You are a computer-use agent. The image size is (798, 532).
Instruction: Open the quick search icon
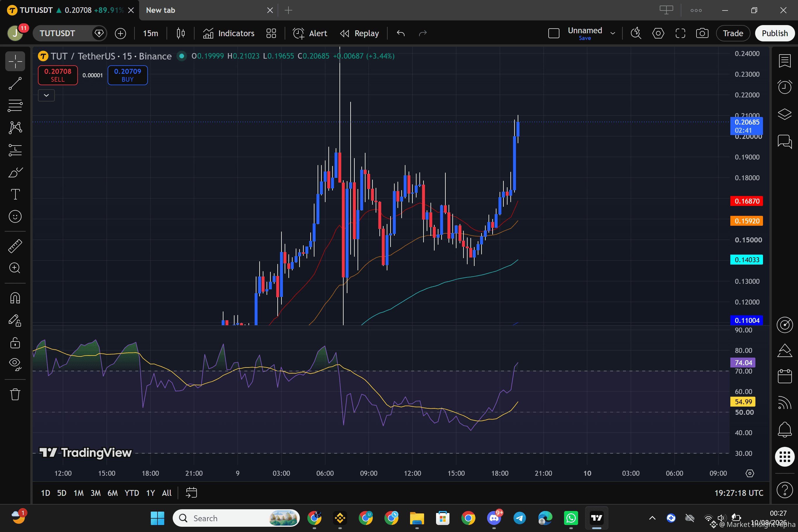636,33
